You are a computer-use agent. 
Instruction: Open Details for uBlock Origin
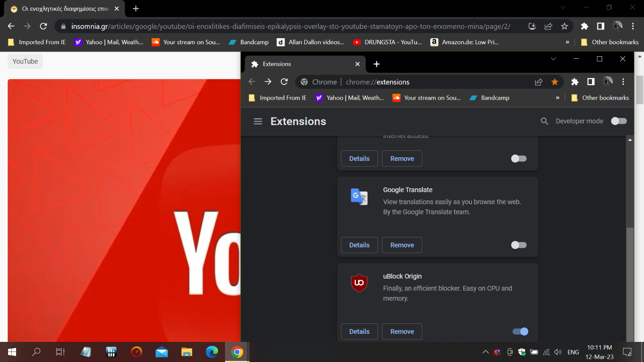[x=359, y=331]
